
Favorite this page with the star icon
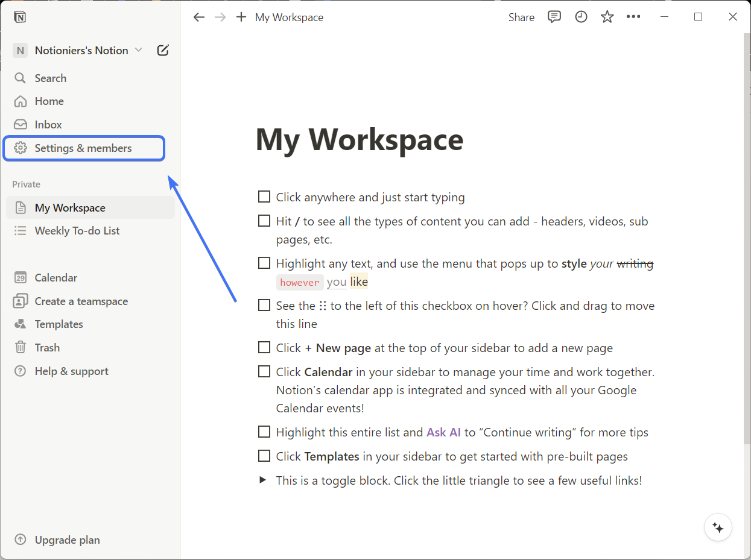(x=607, y=17)
